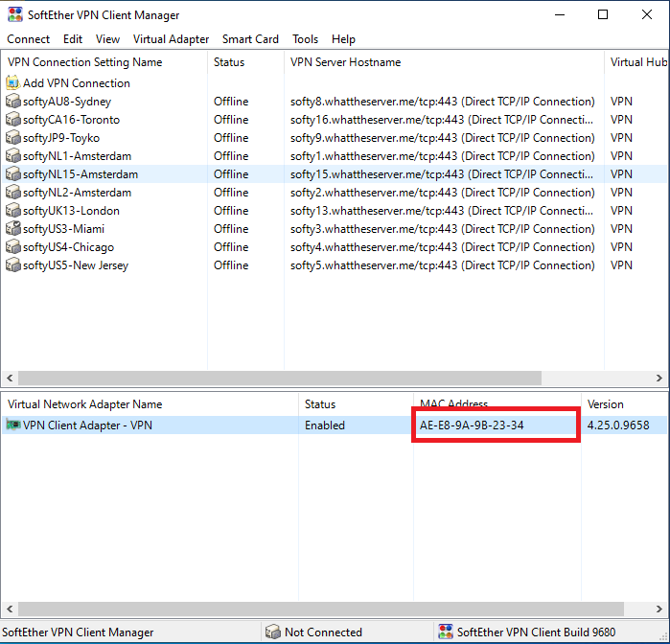670x644 pixels.
Task: Click the connection list horizontal scrollbar thumb
Action: 280,378
